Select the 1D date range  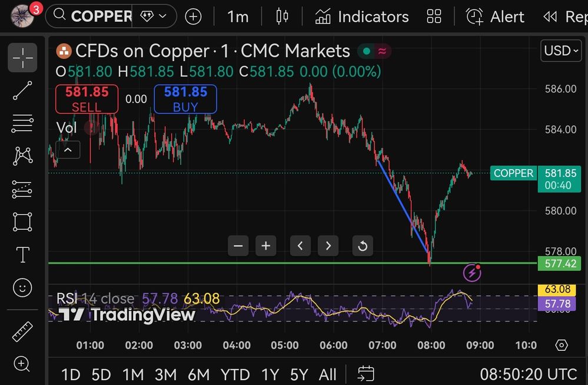coord(71,374)
